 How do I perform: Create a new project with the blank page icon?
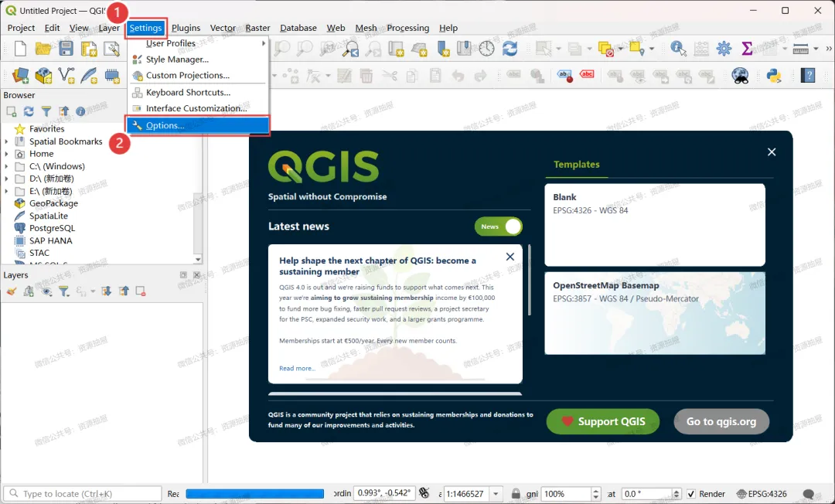pos(20,49)
